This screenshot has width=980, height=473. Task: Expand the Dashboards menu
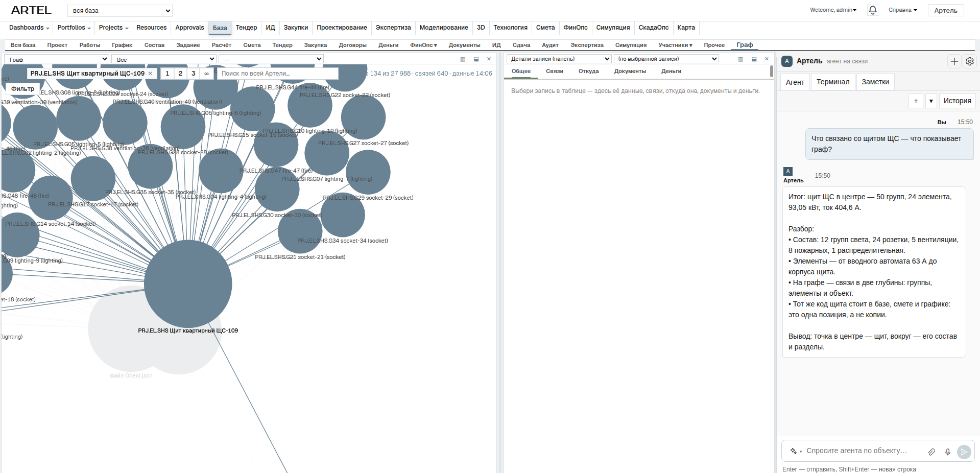[29, 28]
